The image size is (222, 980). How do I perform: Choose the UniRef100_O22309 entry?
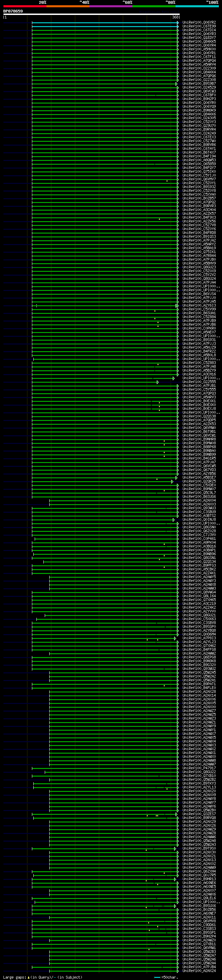pos(199,68)
